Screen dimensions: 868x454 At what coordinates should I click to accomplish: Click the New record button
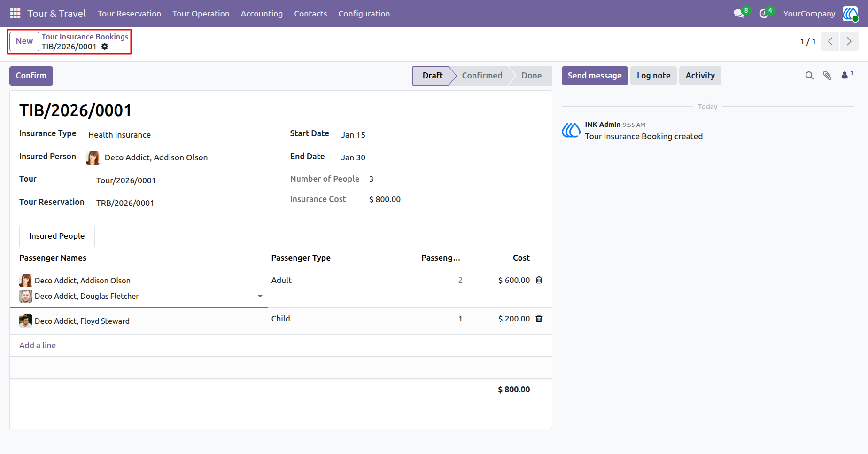24,41
